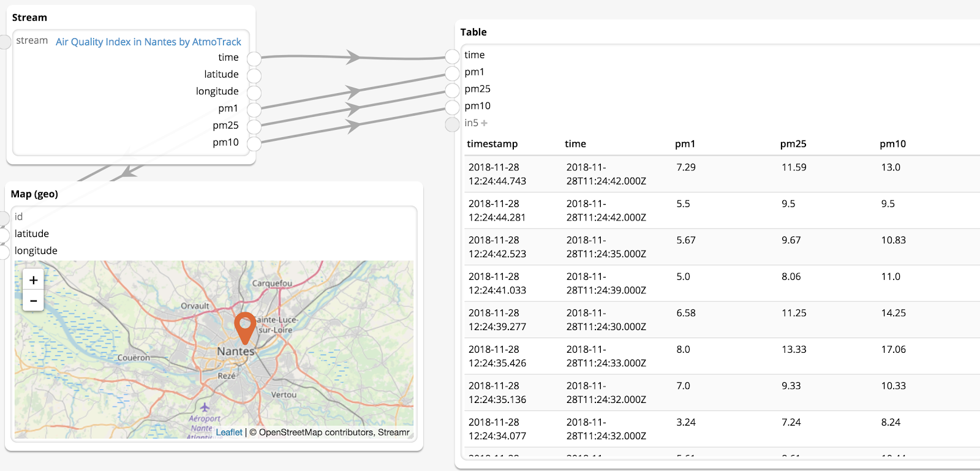Click timestamp cell 2018-11-28 12:24:44.281
980x471 pixels.
497,210
